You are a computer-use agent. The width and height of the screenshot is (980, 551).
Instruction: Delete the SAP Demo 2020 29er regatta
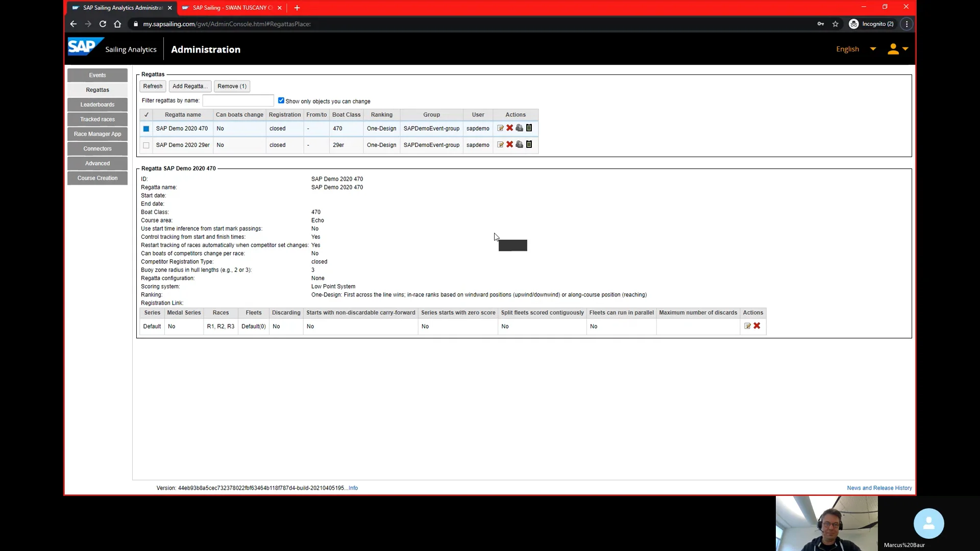click(x=509, y=145)
